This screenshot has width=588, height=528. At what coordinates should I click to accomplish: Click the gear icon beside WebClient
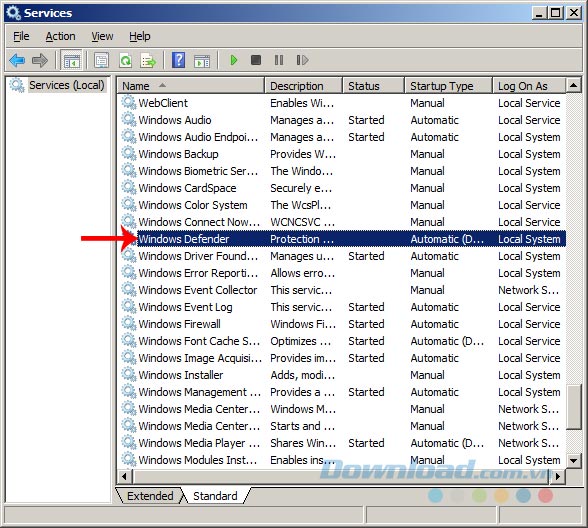tap(129, 102)
